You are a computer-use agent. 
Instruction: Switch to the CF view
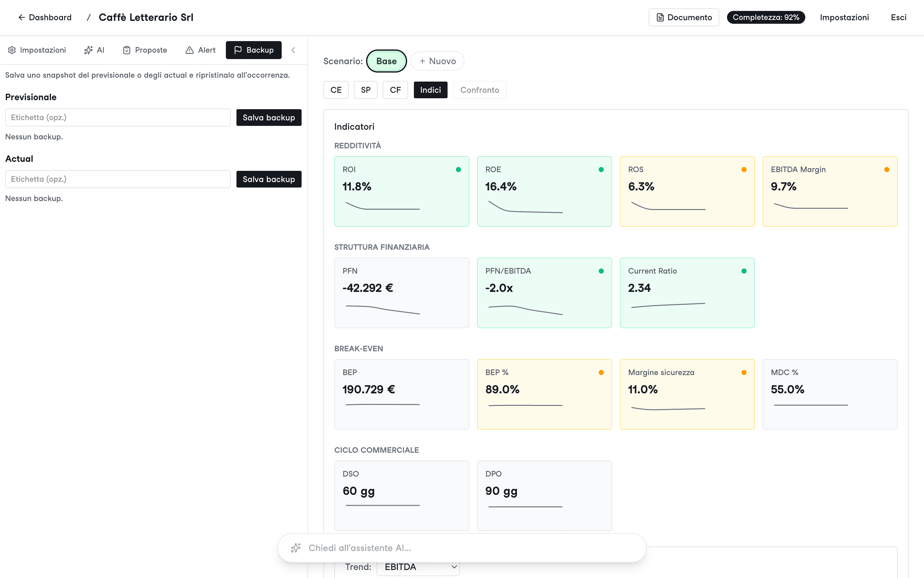point(395,90)
